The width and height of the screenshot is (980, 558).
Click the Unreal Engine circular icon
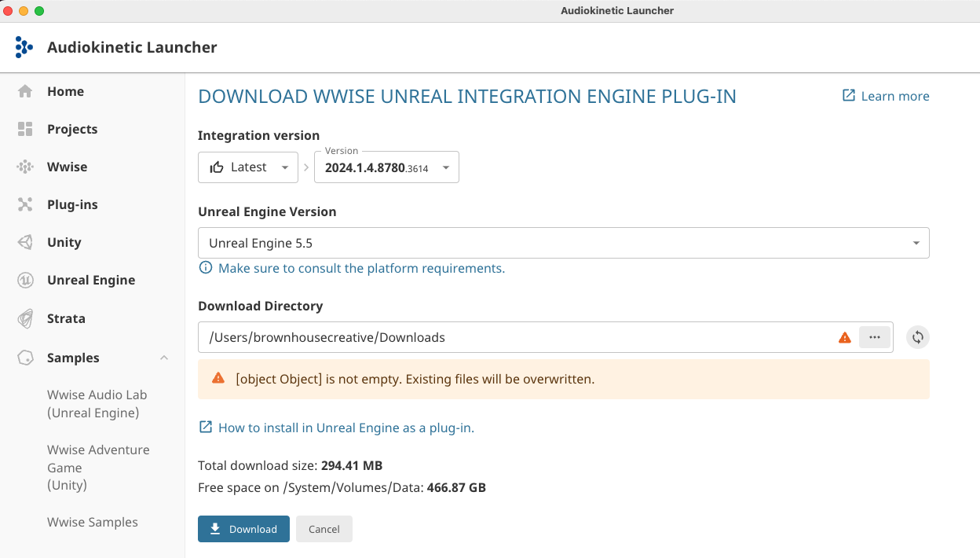(x=25, y=280)
